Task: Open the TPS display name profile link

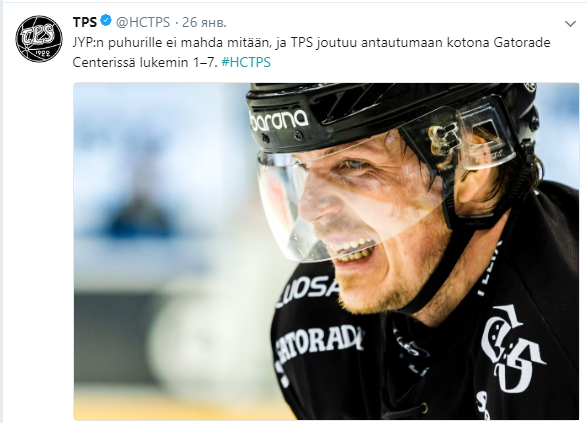Action: click(x=85, y=22)
